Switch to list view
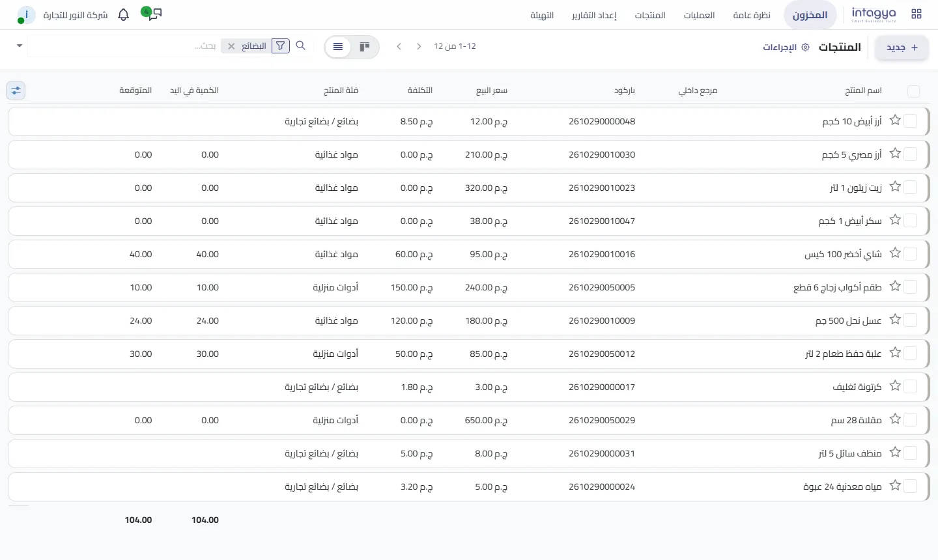The image size is (938, 560). 338,47
